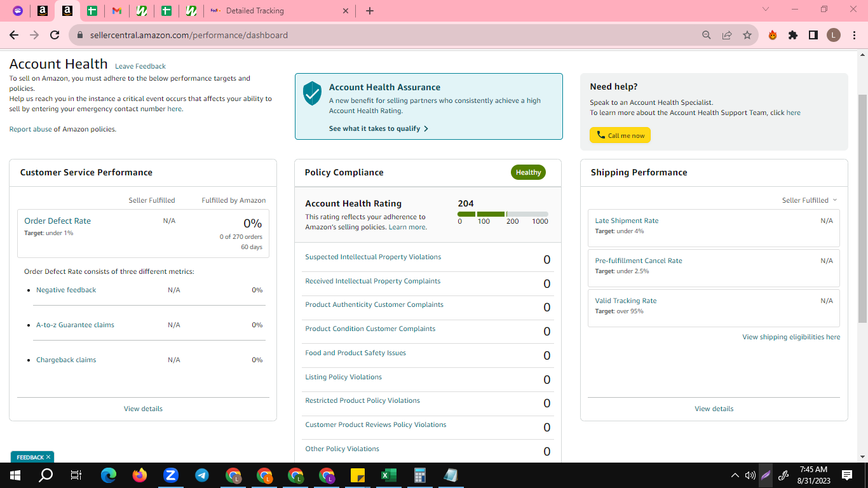Click the Learn more link under Account Health Rating

pyautogui.click(x=407, y=227)
